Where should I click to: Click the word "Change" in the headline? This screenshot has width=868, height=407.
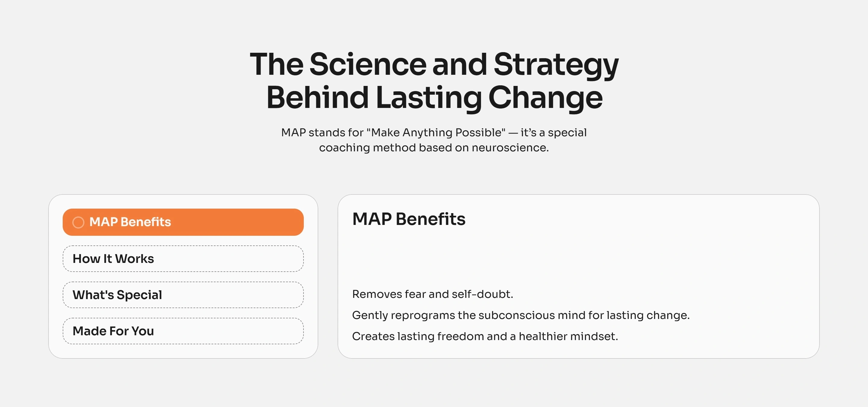[x=545, y=98]
